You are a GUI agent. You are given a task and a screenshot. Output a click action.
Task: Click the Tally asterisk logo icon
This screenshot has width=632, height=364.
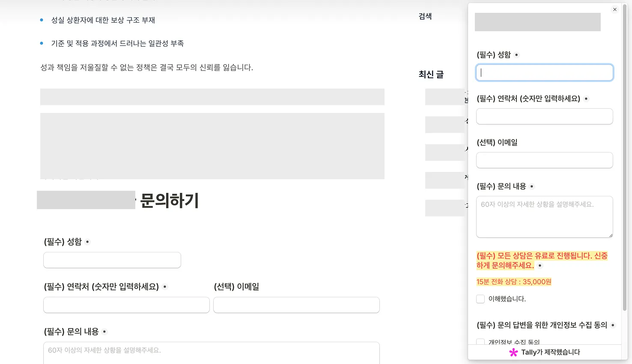[513, 352]
